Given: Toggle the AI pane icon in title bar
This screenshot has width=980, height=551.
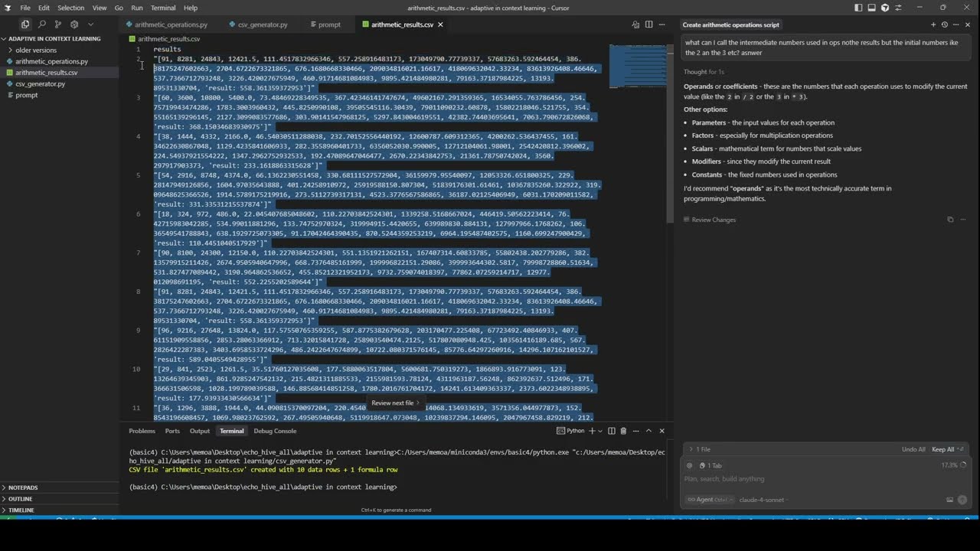Looking at the screenshot, I should 885,8.
